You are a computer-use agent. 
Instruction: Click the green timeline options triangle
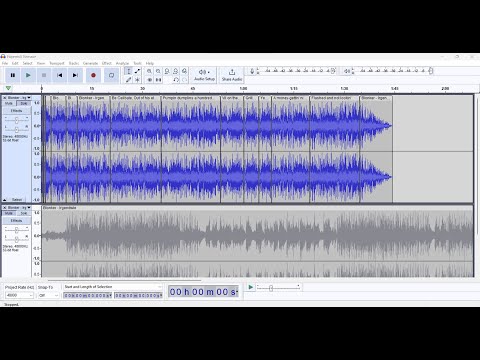tap(8, 88)
